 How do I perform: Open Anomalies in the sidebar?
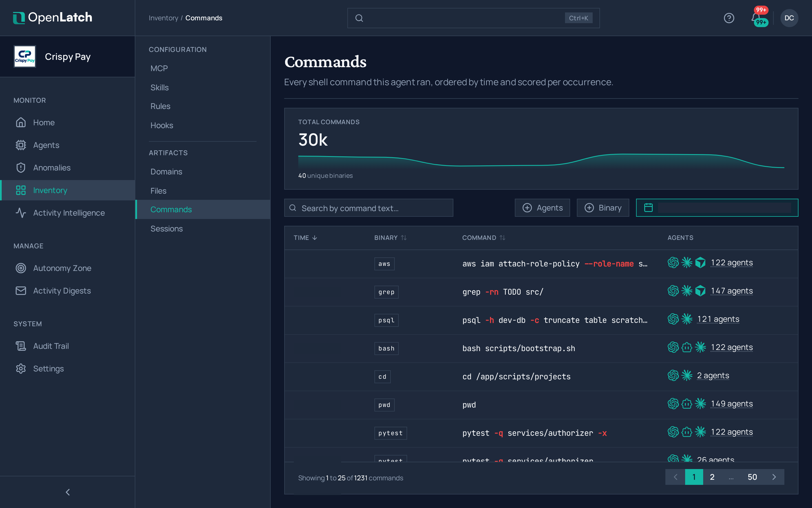pyautogui.click(x=67, y=167)
